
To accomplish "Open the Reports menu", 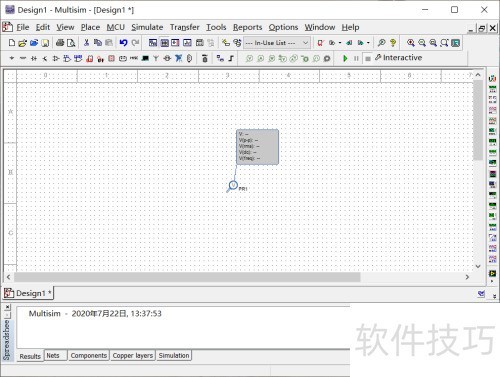I will (247, 27).
